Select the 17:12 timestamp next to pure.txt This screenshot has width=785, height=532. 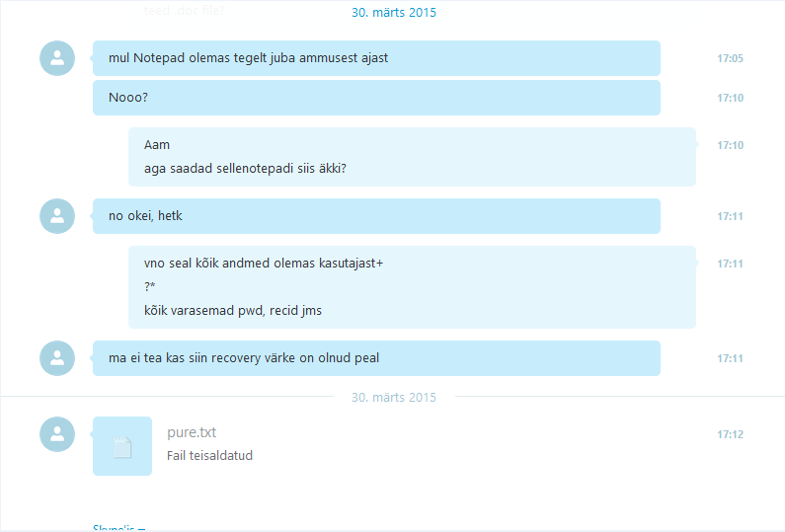pos(730,434)
